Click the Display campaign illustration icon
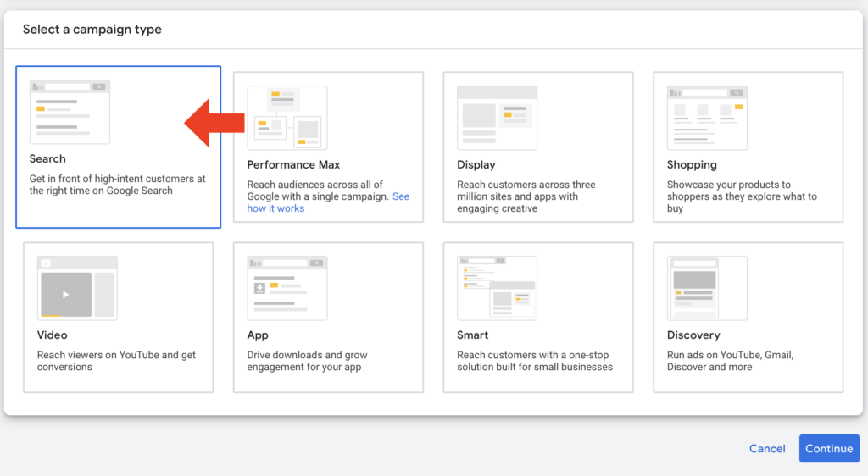 click(x=497, y=118)
